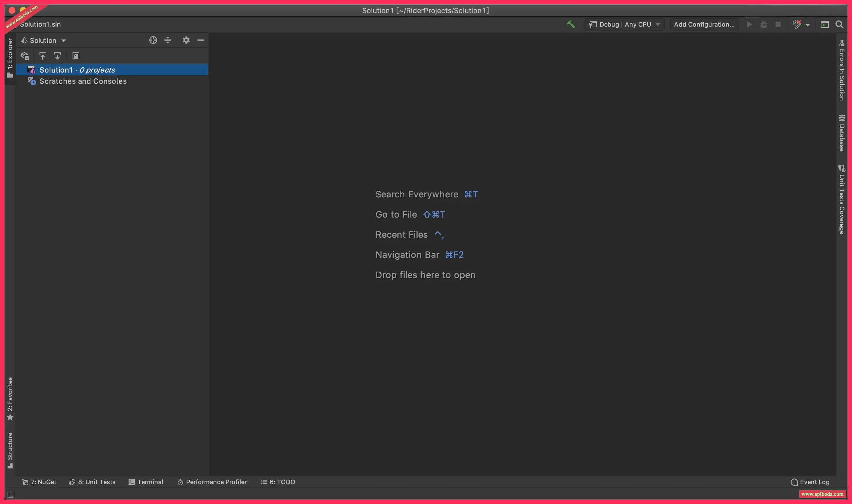Open Explorer panel gear settings
The image size is (852, 504).
tap(186, 40)
